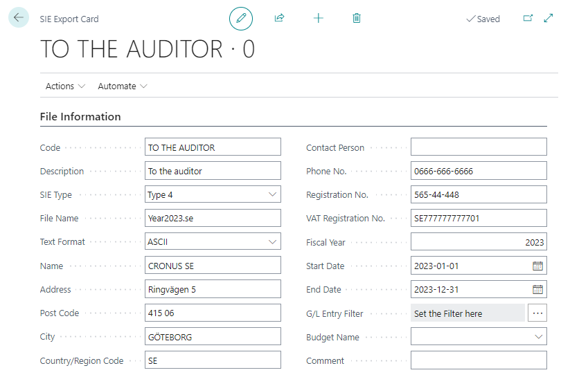Click G/L Entry Filter ellipsis button
Viewport: 588px width, 386px height.
(537, 313)
